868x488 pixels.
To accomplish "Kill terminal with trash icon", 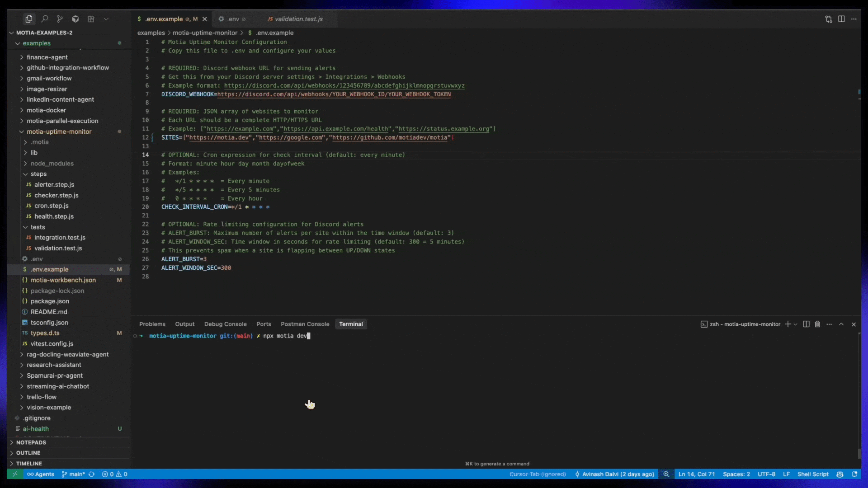I will (817, 324).
